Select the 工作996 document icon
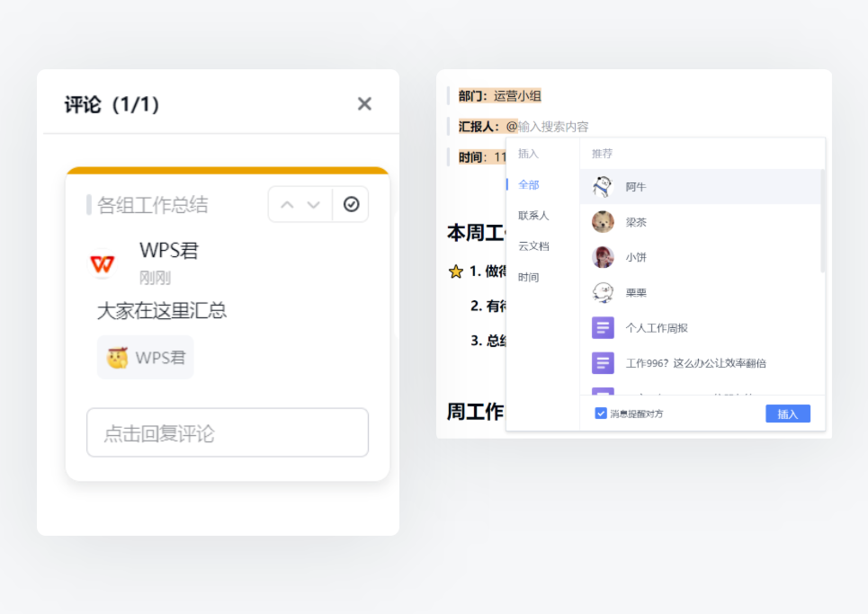The height and width of the screenshot is (614, 868). point(603,362)
